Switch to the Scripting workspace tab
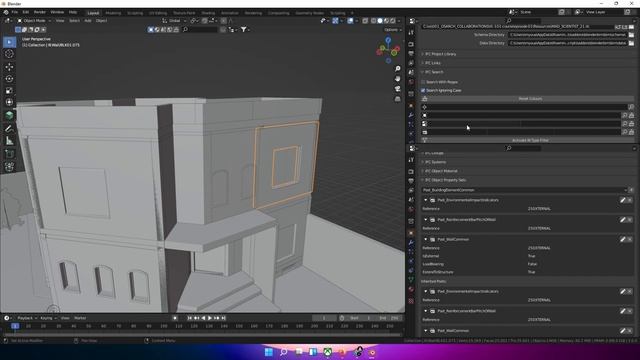 338,13
